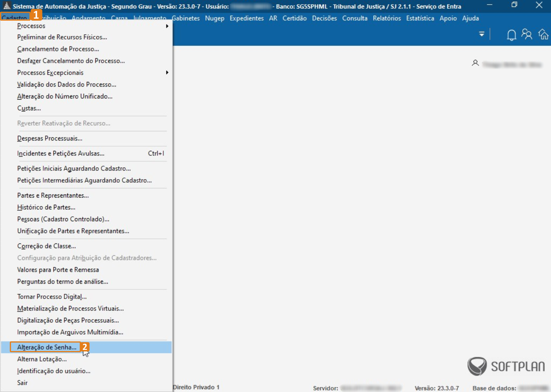The height and width of the screenshot is (392, 551).
Task: Open the Estatística menu
Action: tap(420, 18)
